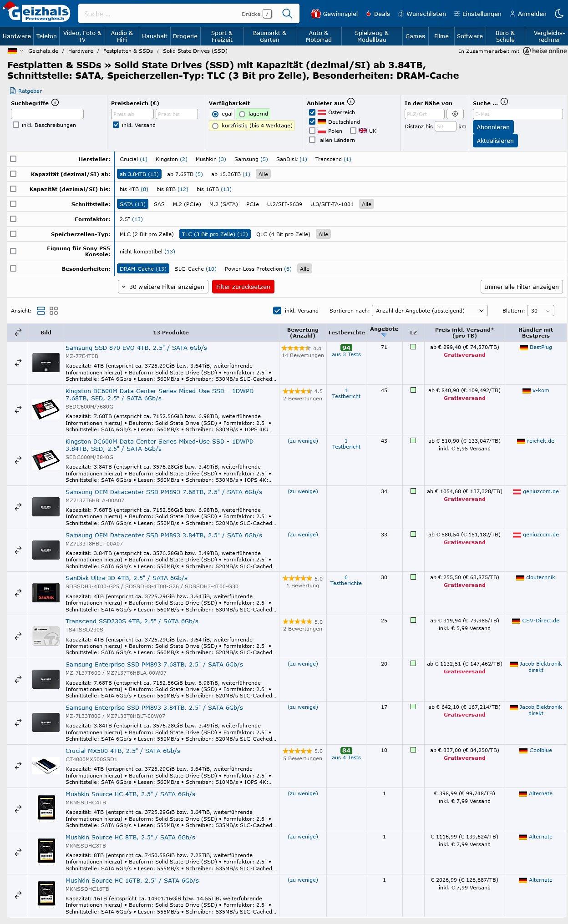Viewport: 568px width, 924px height.
Task: Click the Alle button in Schnittstelle row
Action: point(366,204)
